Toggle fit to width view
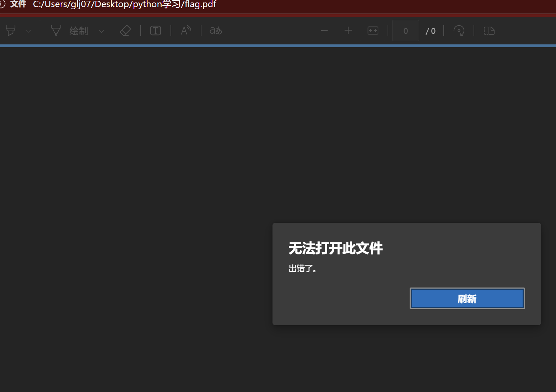Screen dimensions: 556x392 pos(373,31)
